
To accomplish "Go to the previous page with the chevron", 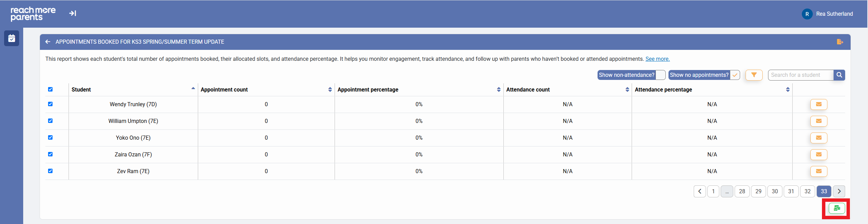I will pyautogui.click(x=700, y=191).
